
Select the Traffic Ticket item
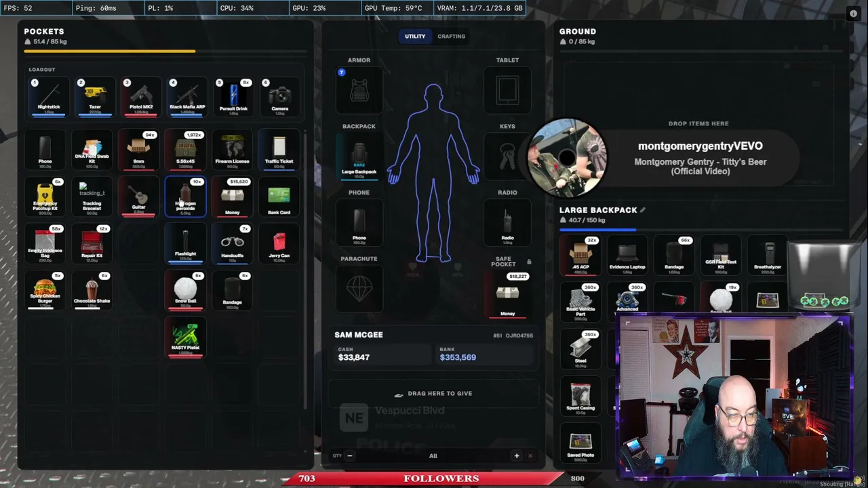tap(279, 150)
